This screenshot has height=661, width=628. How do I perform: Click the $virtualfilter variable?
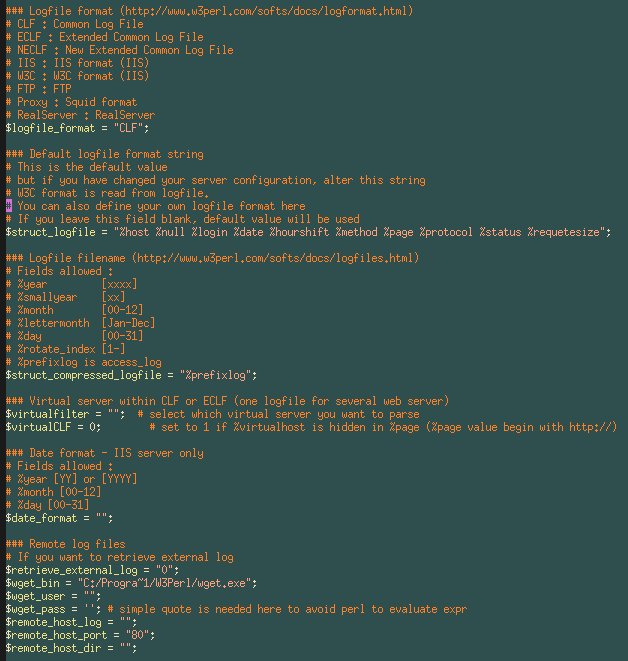[x=46, y=414]
